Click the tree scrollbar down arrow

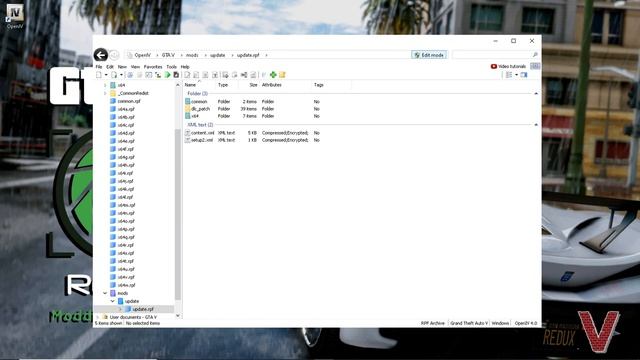tap(178, 316)
